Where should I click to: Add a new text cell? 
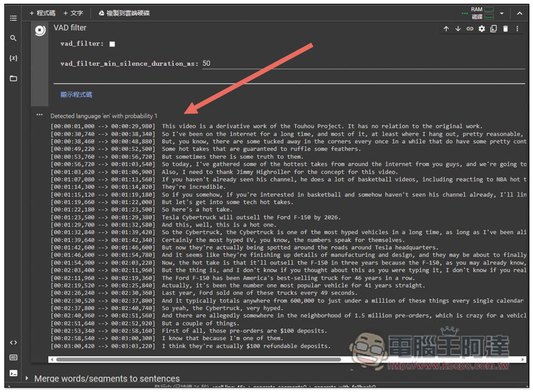pyautogui.click(x=73, y=13)
